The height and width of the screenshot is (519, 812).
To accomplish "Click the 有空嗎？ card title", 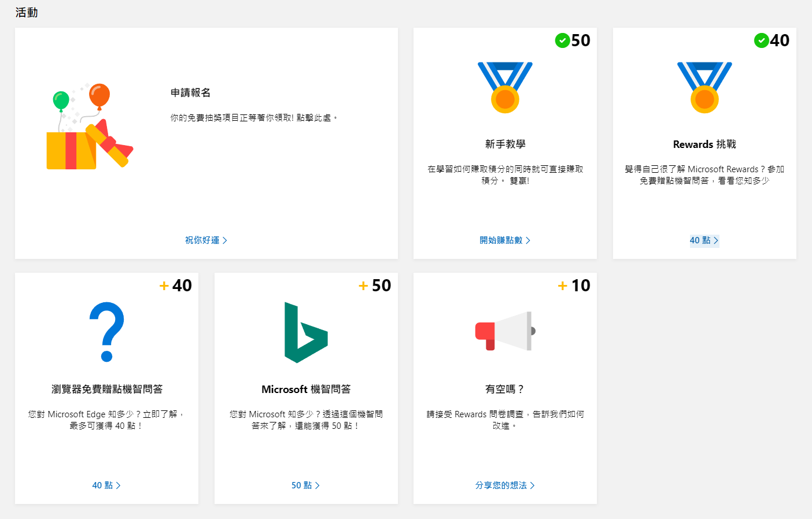I will 505,390.
